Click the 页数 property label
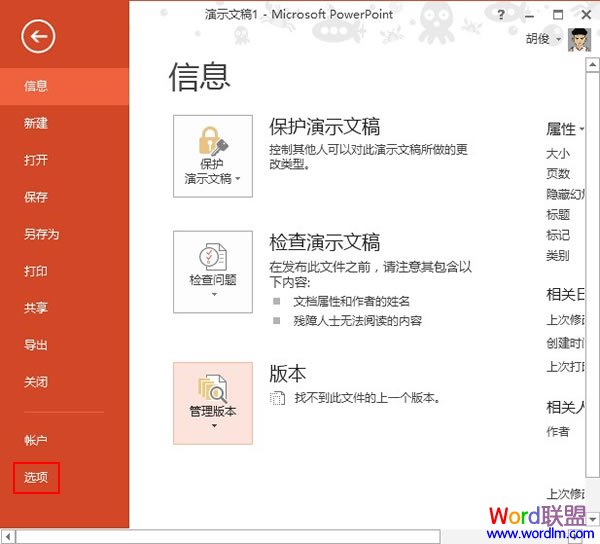This screenshot has height=544, width=600. click(x=558, y=174)
